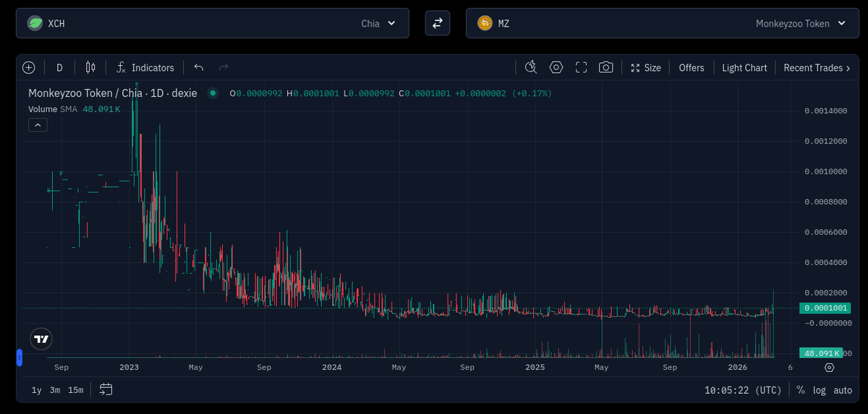
Task: Swap the XCH and MZ token pair
Action: point(437,23)
